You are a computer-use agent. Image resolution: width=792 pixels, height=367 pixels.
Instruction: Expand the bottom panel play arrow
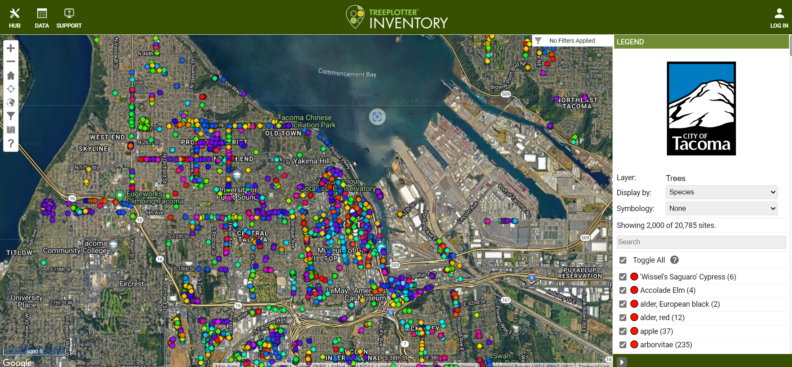[x=622, y=361]
